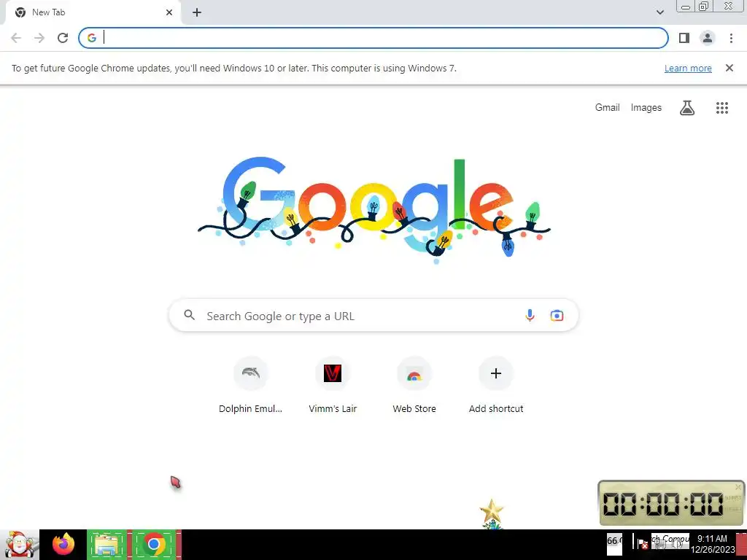Expand the tab search chevron
The width and height of the screenshot is (747, 560).
659,12
